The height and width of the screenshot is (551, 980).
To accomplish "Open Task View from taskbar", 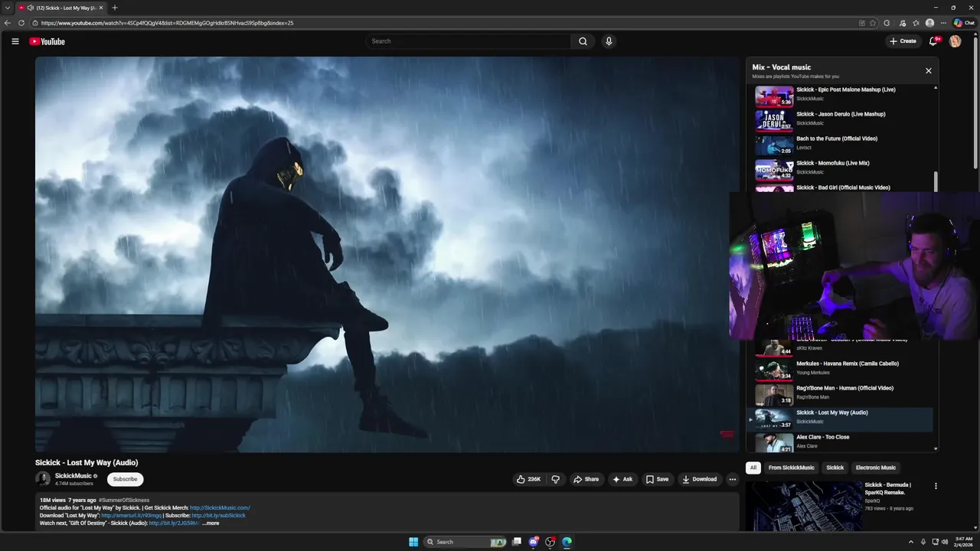I will pyautogui.click(x=517, y=542).
